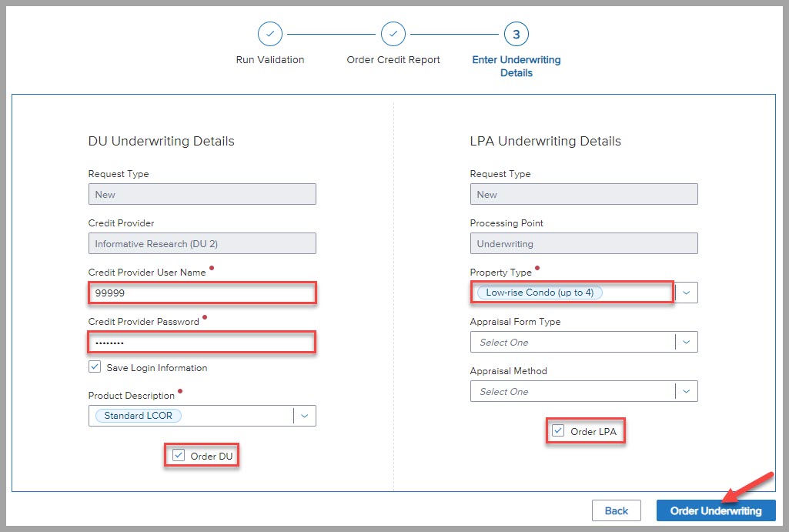Click the Run Validation step checkmark circle
Viewport: 789px width, 532px height.
click(270, 35)
